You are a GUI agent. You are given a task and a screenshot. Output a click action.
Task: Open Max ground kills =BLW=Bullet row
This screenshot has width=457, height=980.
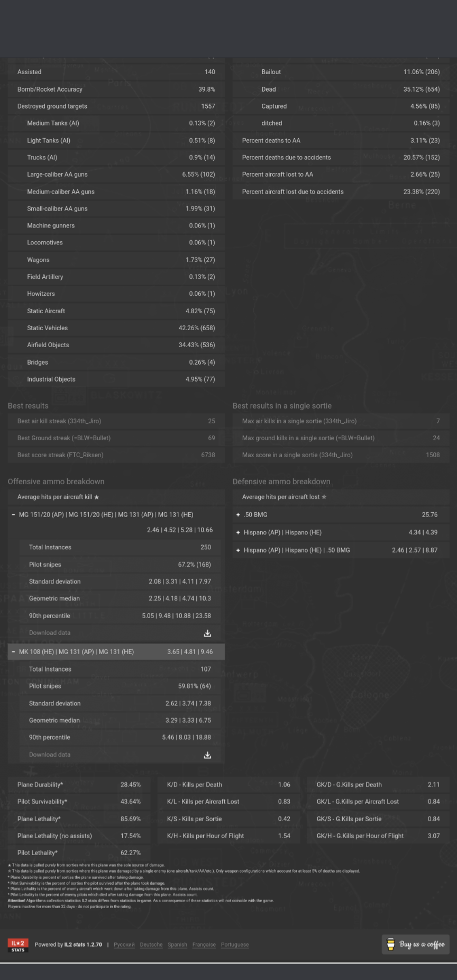coord(341,438)
